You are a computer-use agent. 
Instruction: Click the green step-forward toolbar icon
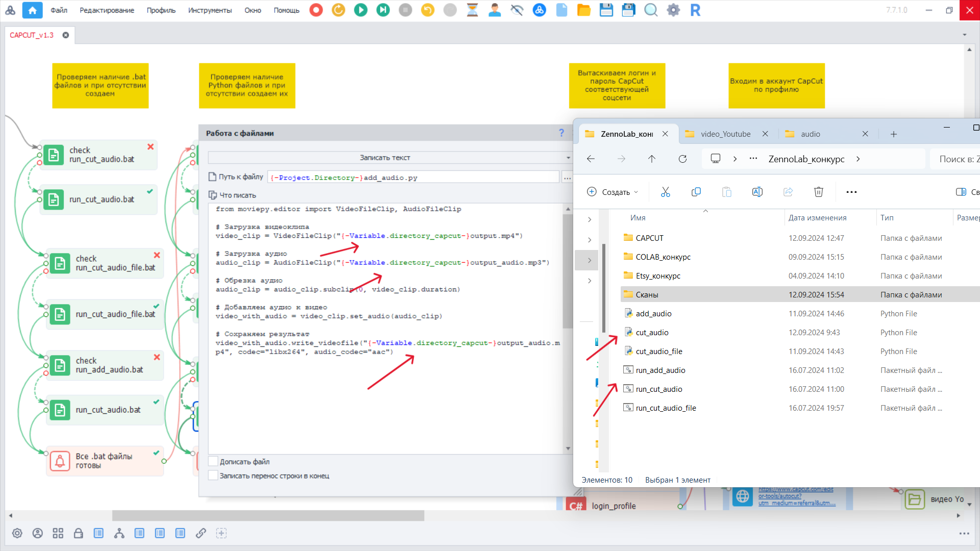[x=383, y=10]
